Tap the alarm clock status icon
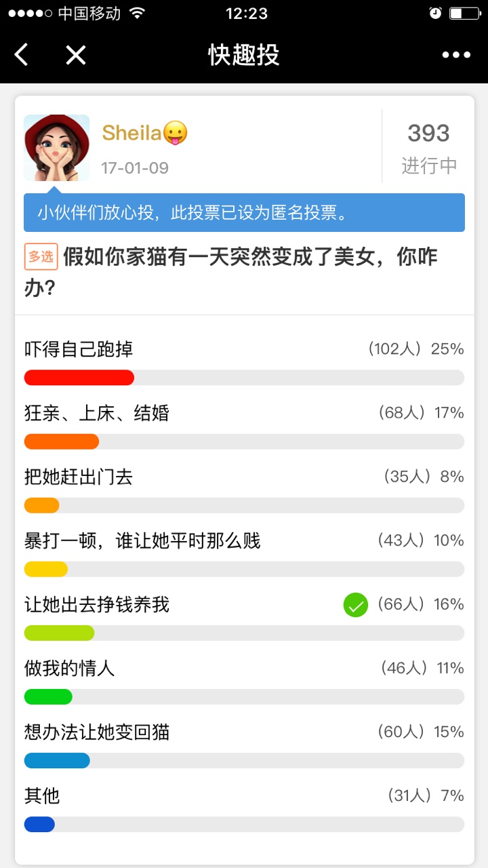 pyautogui.click(x=435, y=13)
